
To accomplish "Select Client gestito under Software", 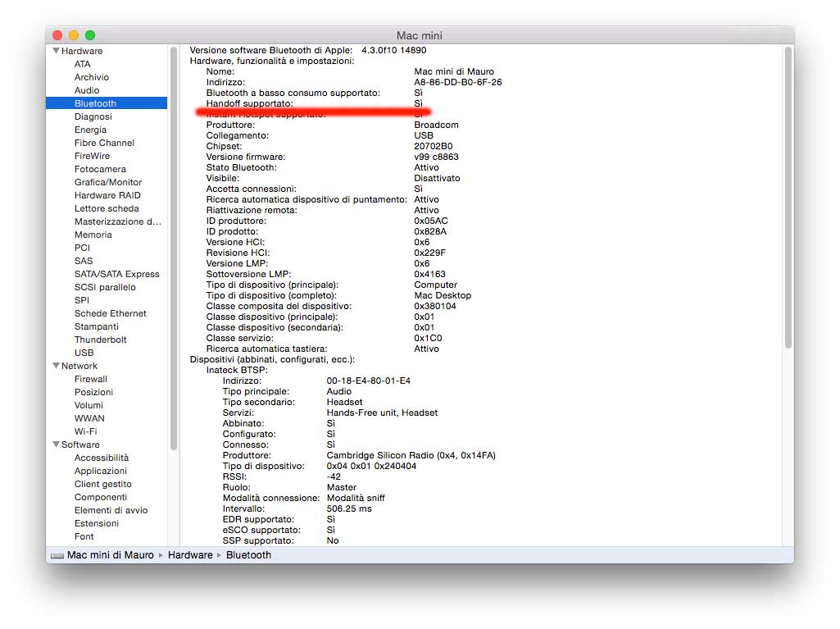I will coord(102,484).
